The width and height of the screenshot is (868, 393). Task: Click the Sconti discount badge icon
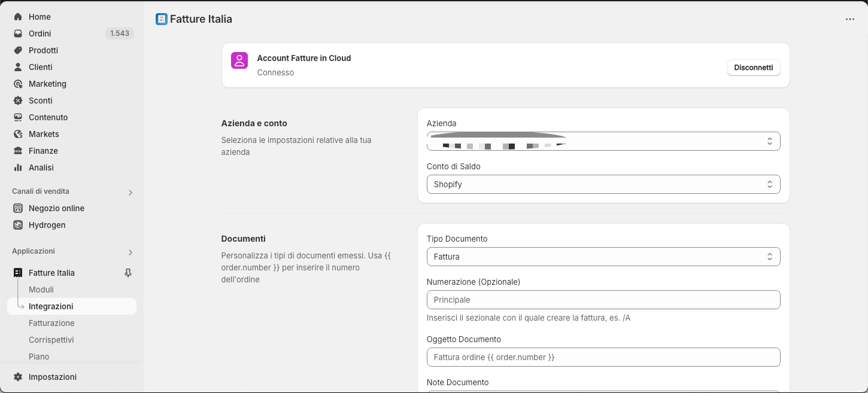[18, 100]
